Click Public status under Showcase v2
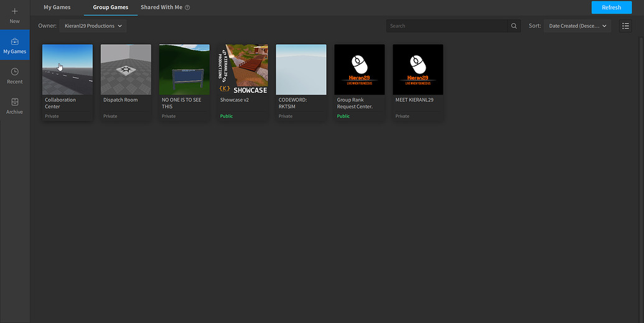Viewport: 644px width, 323px height. pos(226,116)
